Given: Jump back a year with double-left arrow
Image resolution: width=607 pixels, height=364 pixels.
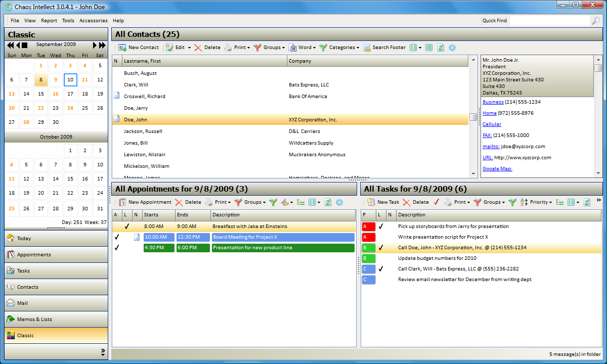Looking at the screenshot, I should 10,45.
